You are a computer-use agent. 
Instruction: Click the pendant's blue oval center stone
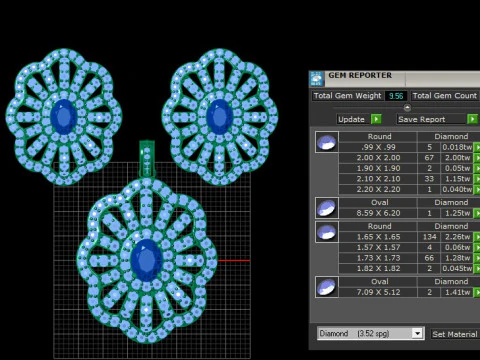147,260
